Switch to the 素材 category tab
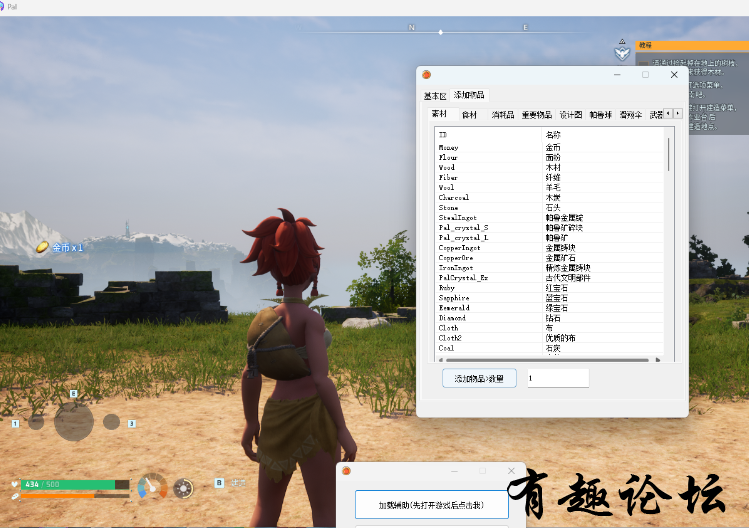Screen dimensions: 749x528 tap(439, 114)
